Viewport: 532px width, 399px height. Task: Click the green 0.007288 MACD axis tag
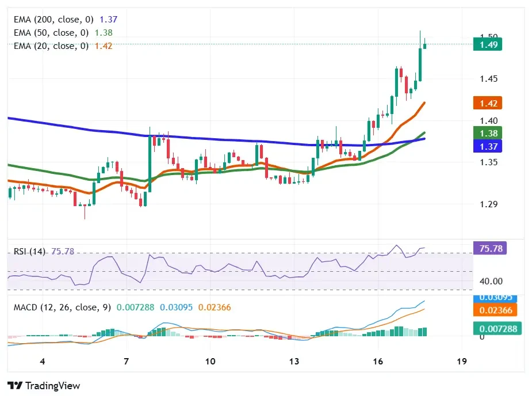click(497, 329)
